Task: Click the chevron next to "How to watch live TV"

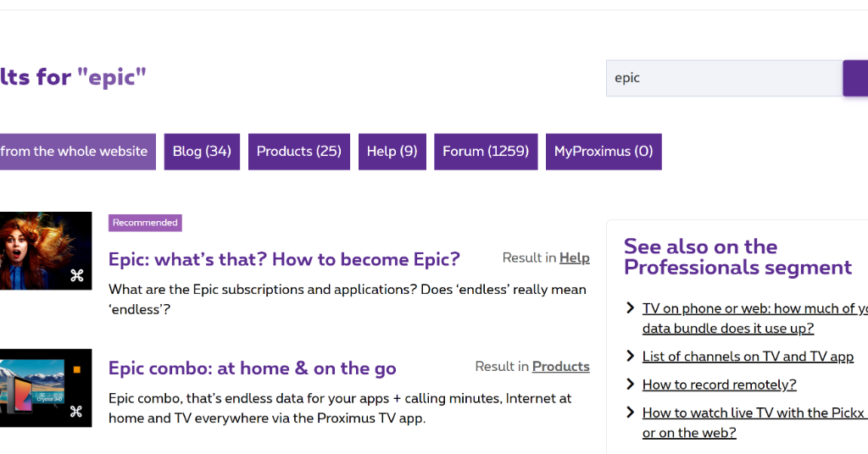Action: [x=630, y=412]
